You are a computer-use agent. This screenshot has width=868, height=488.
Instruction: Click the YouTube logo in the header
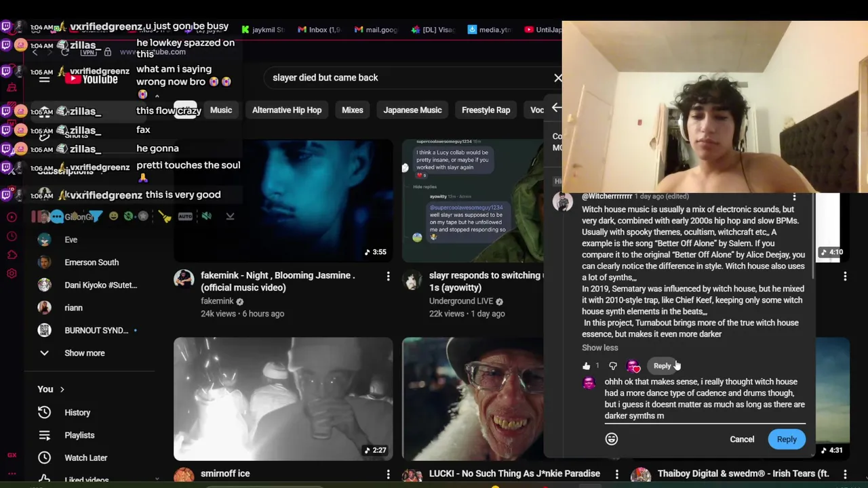pyautogui.click(x=92, y=79)
